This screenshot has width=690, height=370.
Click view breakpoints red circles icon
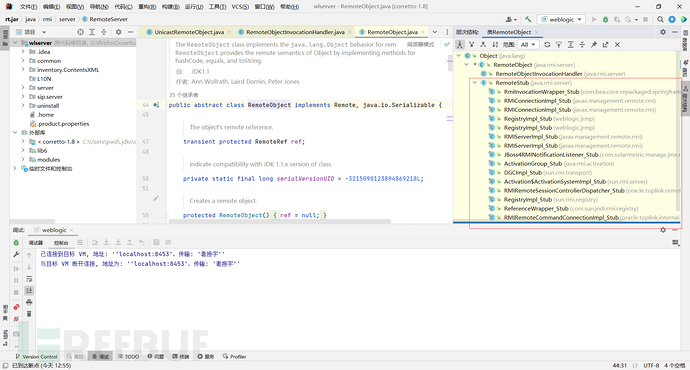click(x=16, y=307)
